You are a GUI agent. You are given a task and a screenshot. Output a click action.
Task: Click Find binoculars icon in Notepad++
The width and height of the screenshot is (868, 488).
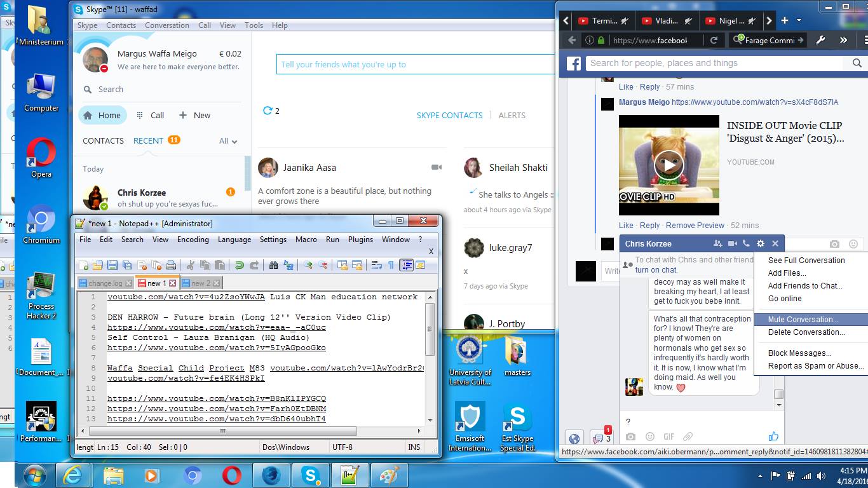click(x=274, y=265)
